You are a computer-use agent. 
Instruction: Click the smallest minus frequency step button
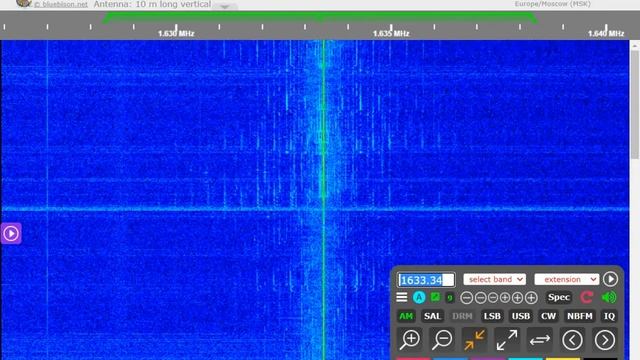pos(493,298)
